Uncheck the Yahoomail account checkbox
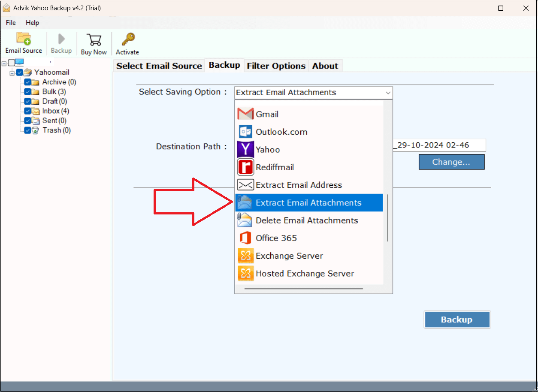 [x=19, y=72]
